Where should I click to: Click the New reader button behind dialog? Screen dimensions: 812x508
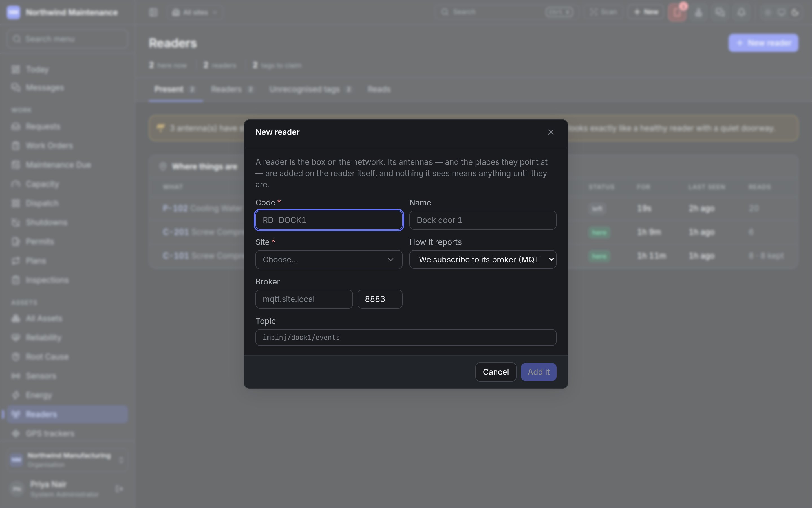pyautogui.click(x=763, y=43)
